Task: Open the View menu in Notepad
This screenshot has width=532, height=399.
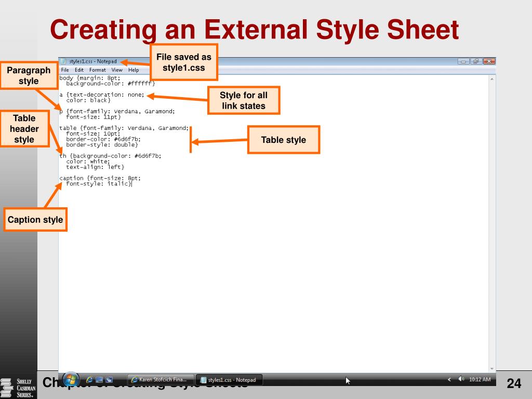Action: (x=117, y=70)
